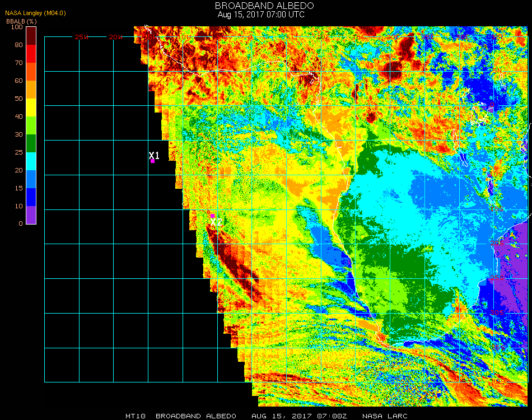Choose the dark green 25-30 legend swatch
The image size is (532, 420).
[x=31, y=143]
